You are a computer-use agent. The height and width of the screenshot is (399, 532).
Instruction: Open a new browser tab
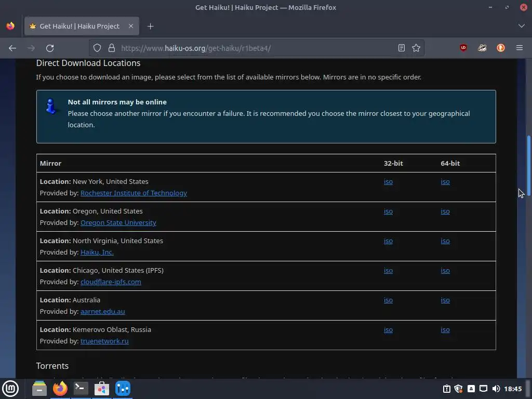click(x=150, y=26)
